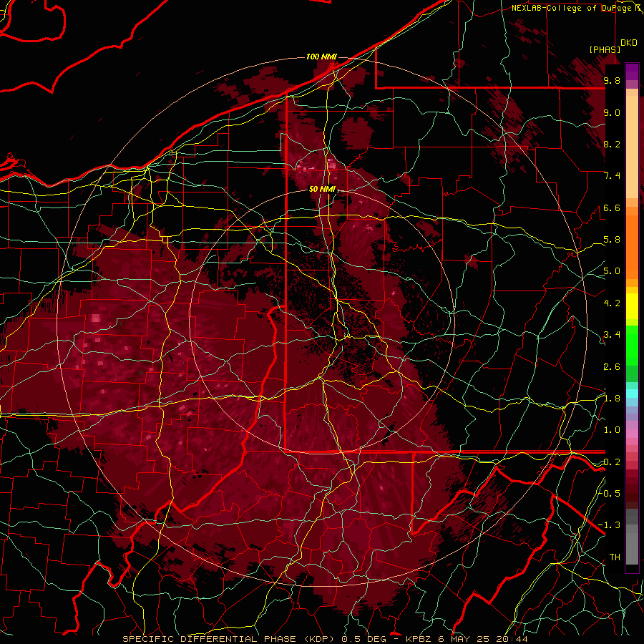This screenshot has height=644, width=644.
Task: Click the 6.6 legend value
Action: (612, 208)
